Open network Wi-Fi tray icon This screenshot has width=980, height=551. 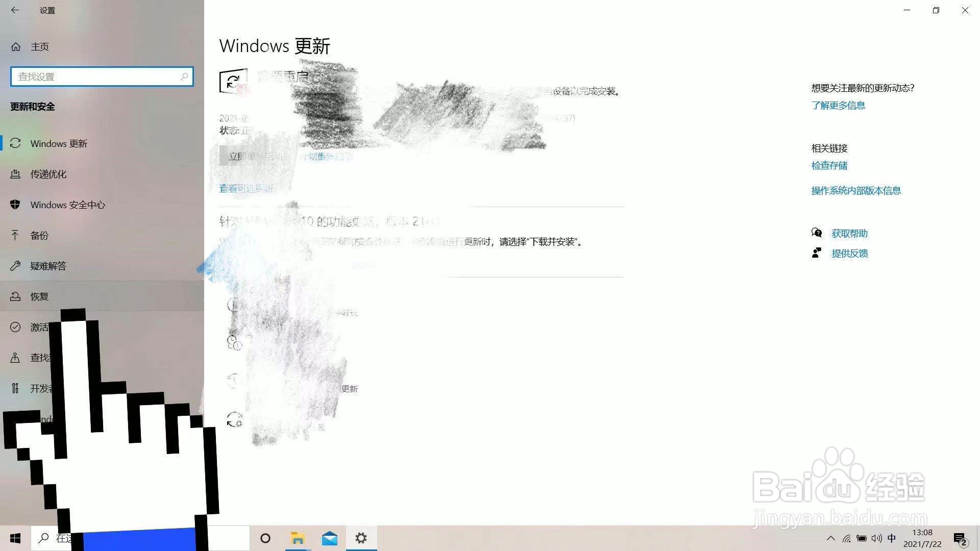click(847, 538)
